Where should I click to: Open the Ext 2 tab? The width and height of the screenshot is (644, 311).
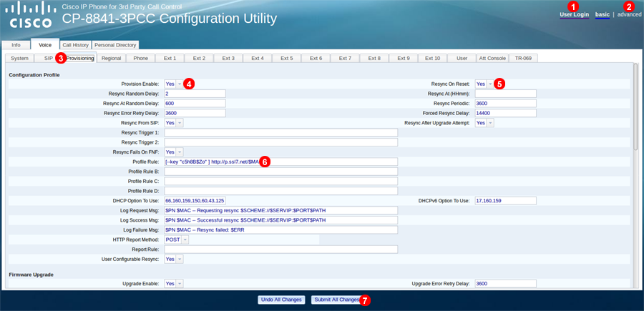(x=199, y=58)
